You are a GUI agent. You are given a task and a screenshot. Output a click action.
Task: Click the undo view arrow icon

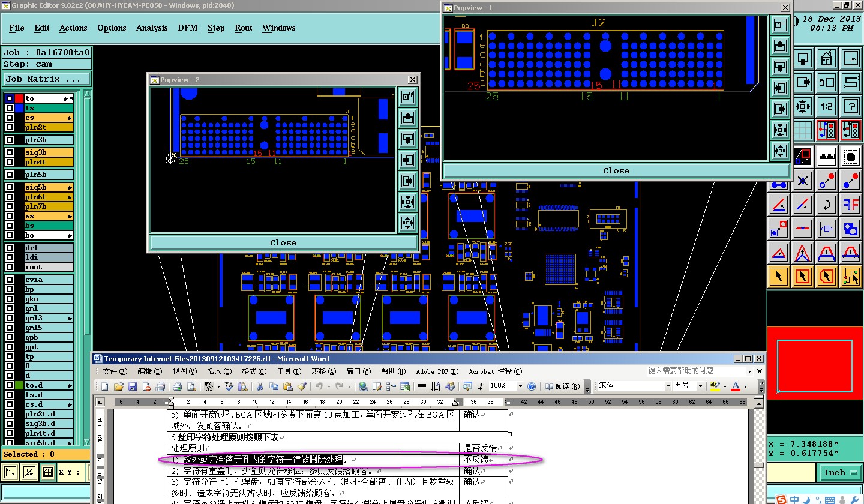(x=827, y=83)
